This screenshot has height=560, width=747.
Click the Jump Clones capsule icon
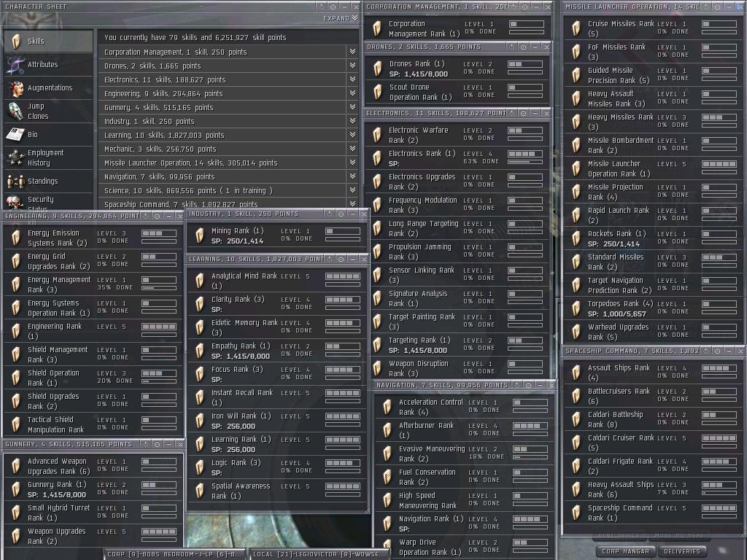pos(16,112)
